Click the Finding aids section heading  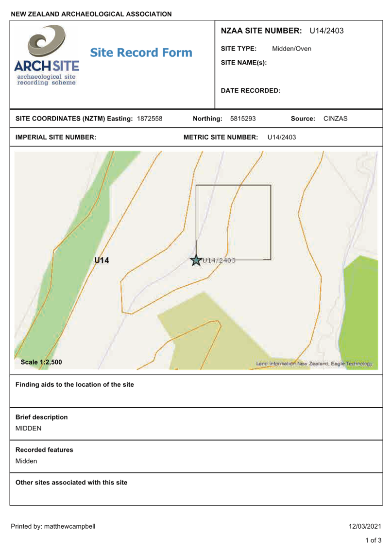pos(75,385)
